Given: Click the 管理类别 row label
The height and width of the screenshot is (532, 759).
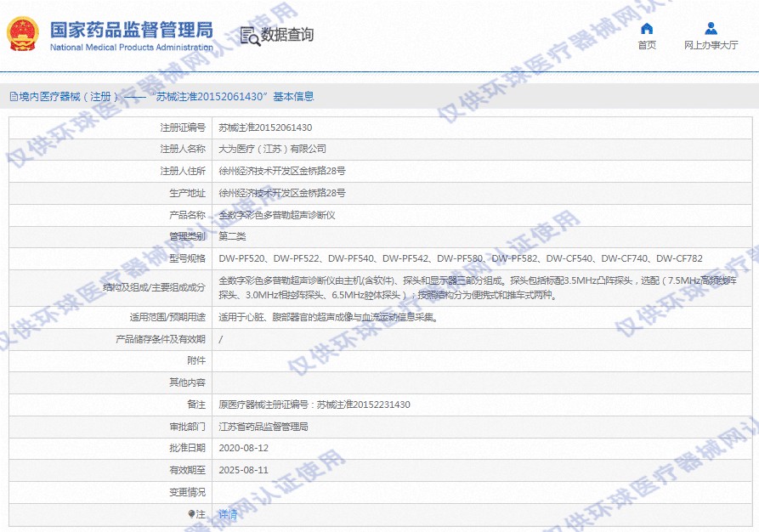Looking at the screenshot, I should (x=187, y=236).
